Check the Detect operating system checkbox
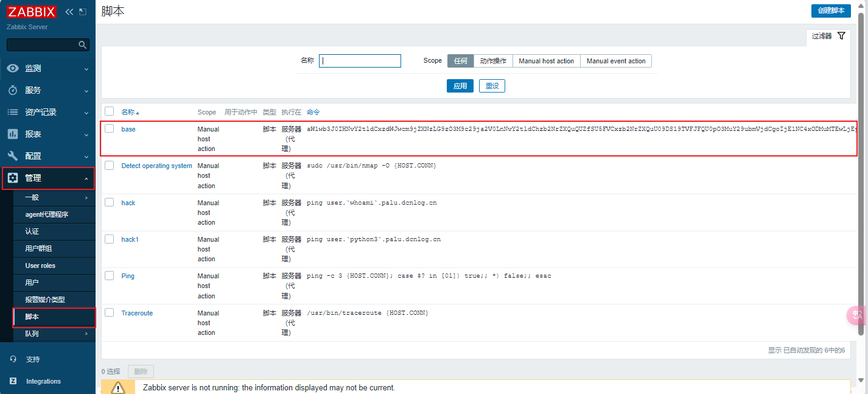The width and height of the screenshot is (868, 394). (x=110, y=165)
